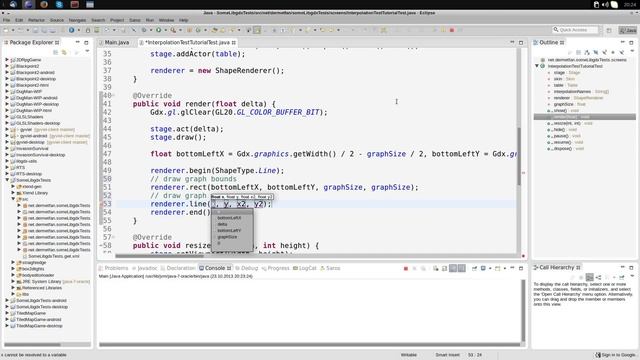Click the red Terminate icon in Console
This screenshot has height=360, width=640.
pos(406,268)
